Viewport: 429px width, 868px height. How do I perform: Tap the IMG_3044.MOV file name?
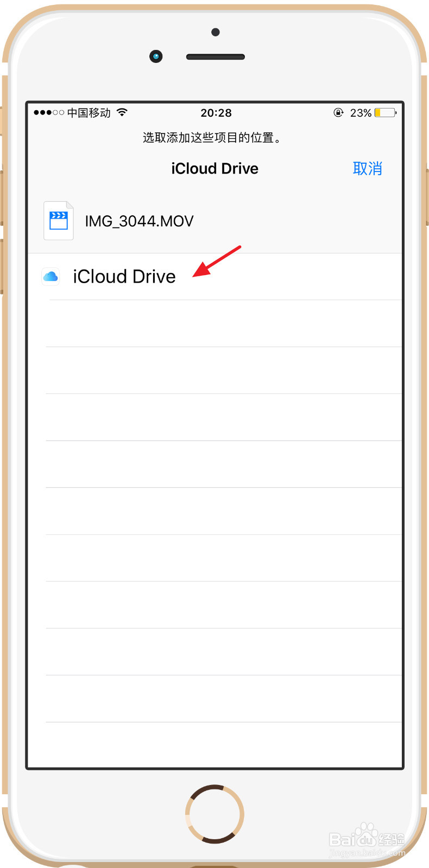point(139,221)
